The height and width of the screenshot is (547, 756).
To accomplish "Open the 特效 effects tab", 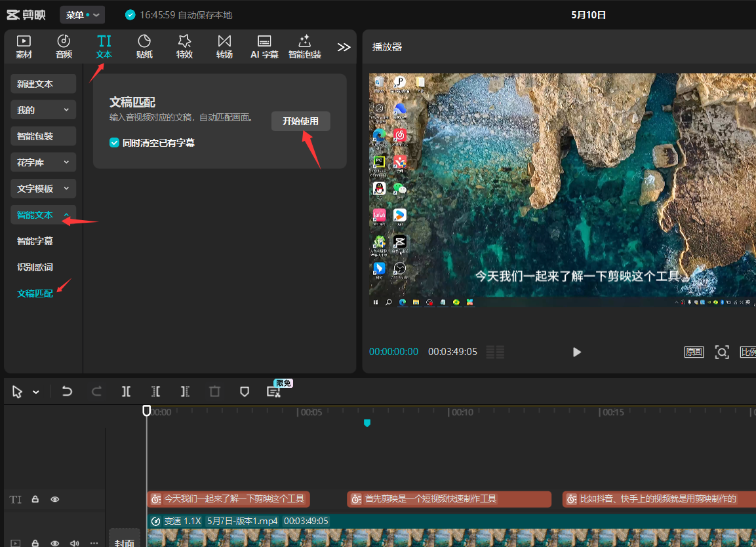I will pyautogui.click(x=184, y=47).
